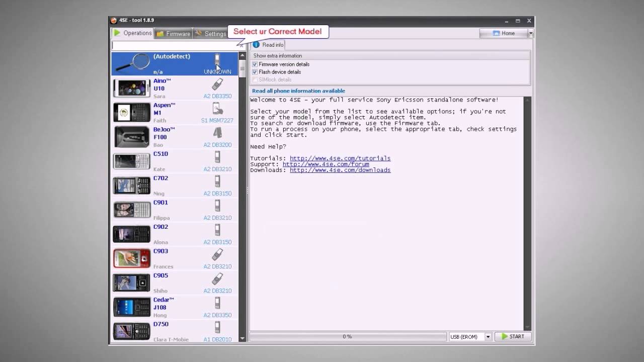Open the Home button dropdown arrow
The height and width of the screenshot is (362, 644).
[x=530, y=33]
